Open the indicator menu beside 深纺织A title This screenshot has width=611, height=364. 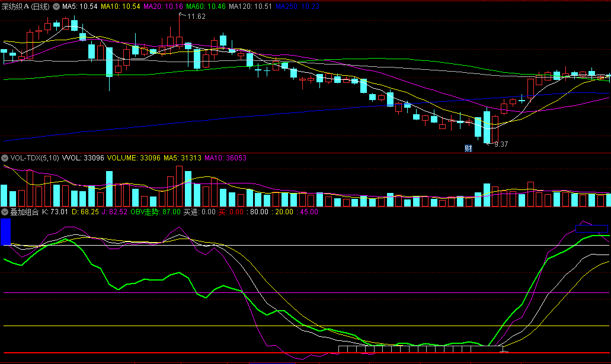pyautogui.click(x=56, y=7)
